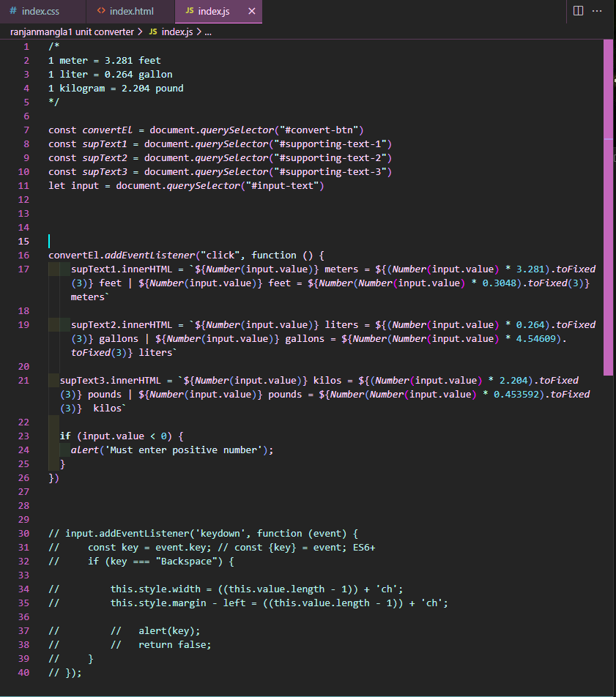The width and height of the screenshot is (616, 697).
Task: Expand the chevron after index.js breadcrumb
Action: coord(198,32)
